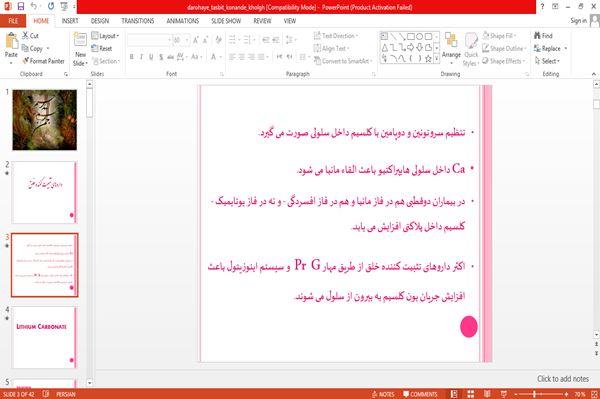This screenshot has width=600, height=399.
Task: Toggle Bold formatting
Action: (x=132, y=57)
